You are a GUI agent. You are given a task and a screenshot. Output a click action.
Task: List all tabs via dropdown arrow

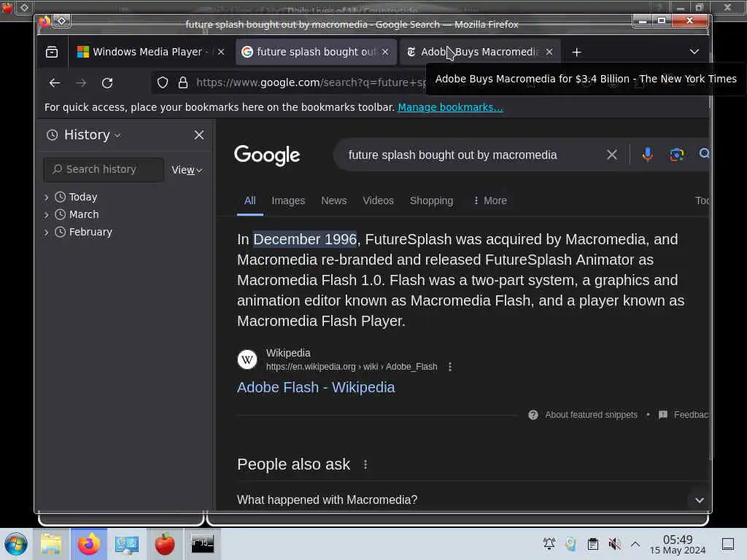(694, 52)
